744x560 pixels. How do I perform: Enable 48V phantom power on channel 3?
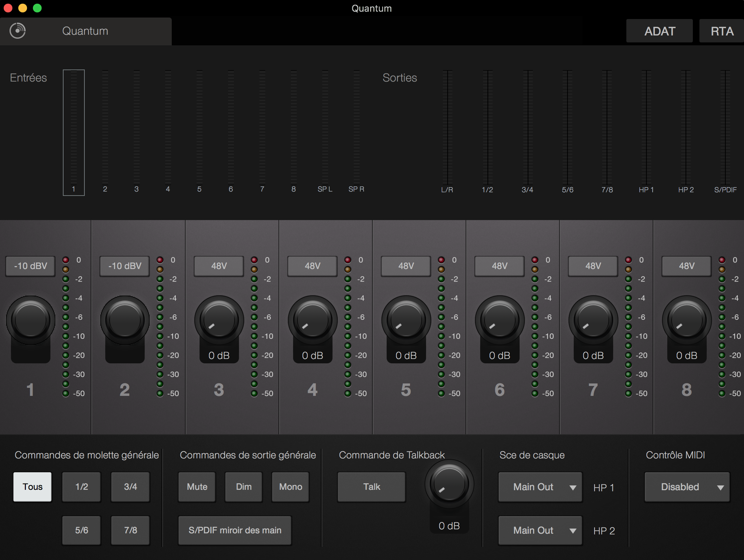tap(218, 266)
